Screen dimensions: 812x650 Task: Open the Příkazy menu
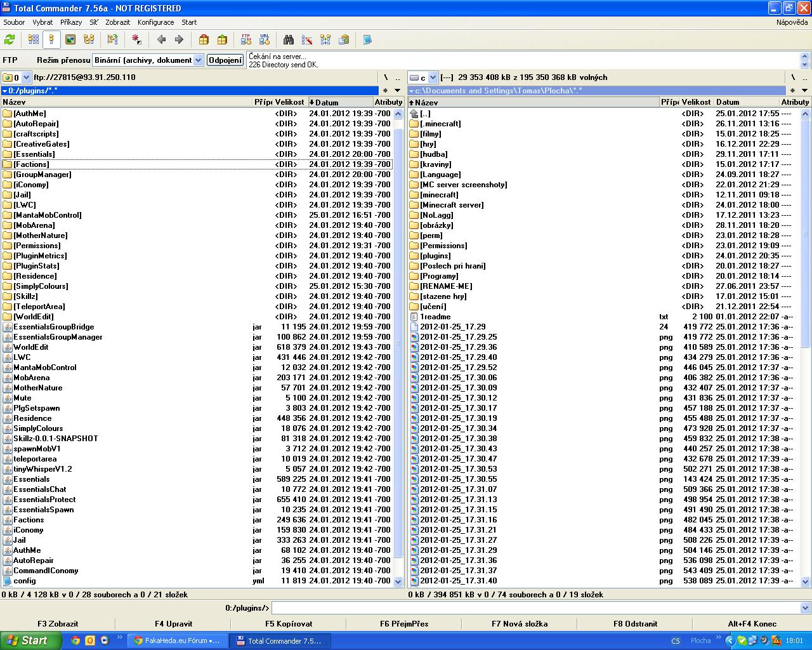click(71, 22)
